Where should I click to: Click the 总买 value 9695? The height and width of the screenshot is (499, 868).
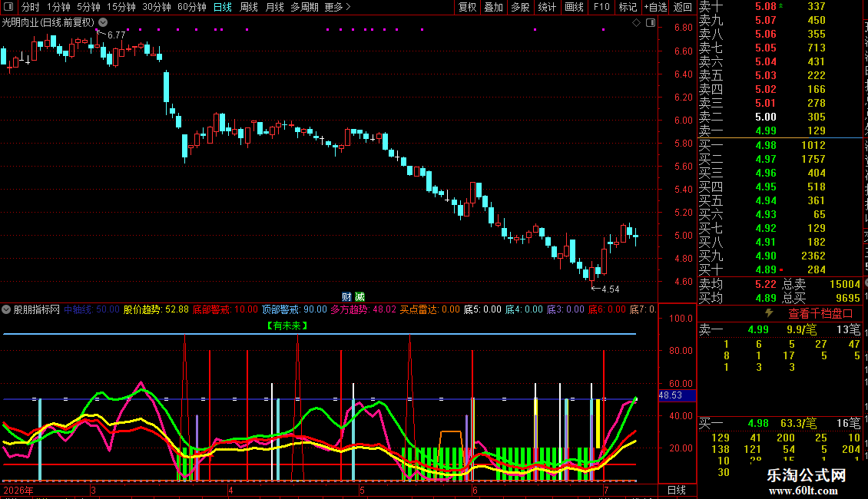click(847, 298)
